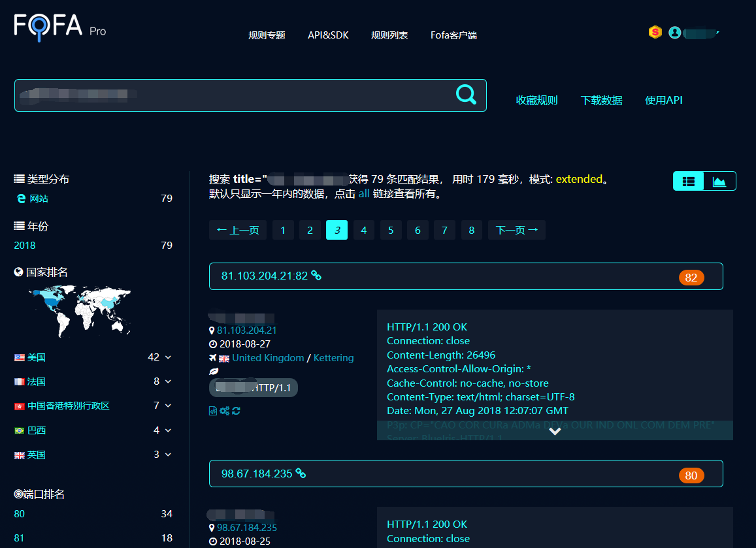Go to results page 7
Image resolution: width=756 pixels, height=548 pixels.
(445, 230)
